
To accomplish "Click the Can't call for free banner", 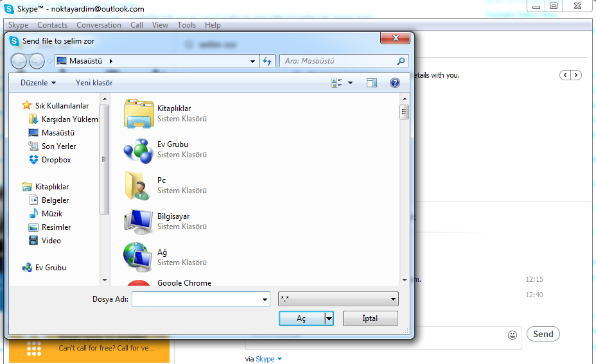I will [x=89, y=351].
